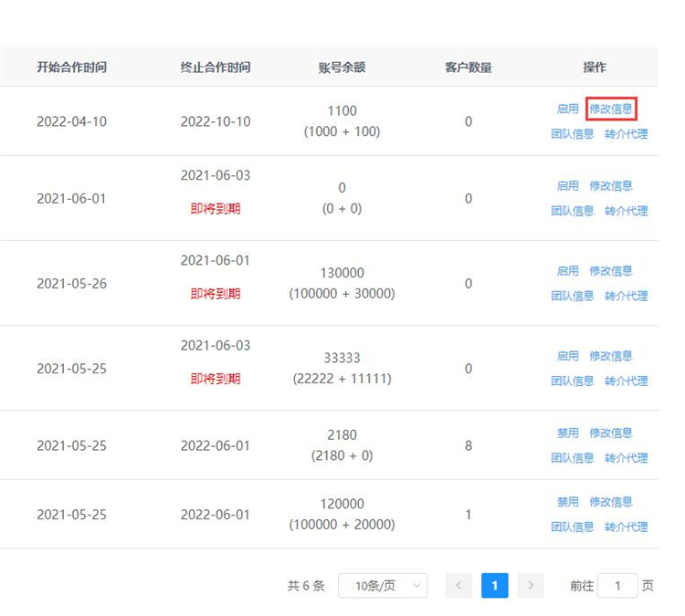
Task: Click next page arrow in pagination
Action: click(530, 586)
